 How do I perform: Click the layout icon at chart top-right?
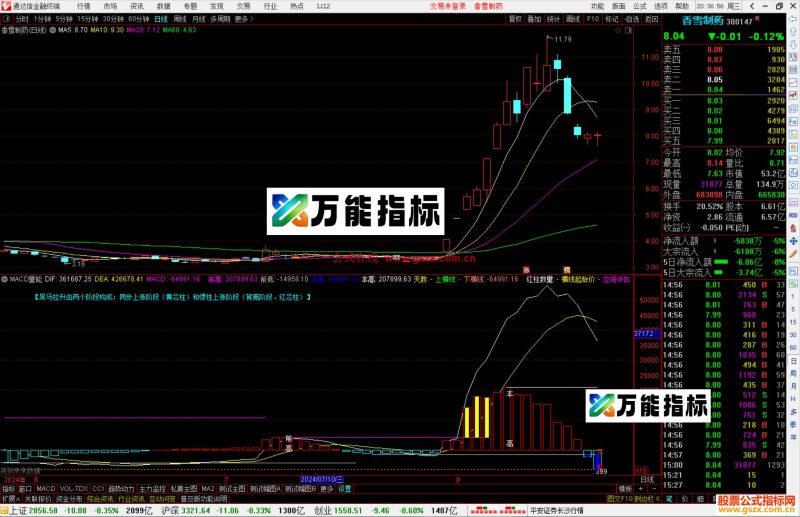coord(629,30)
